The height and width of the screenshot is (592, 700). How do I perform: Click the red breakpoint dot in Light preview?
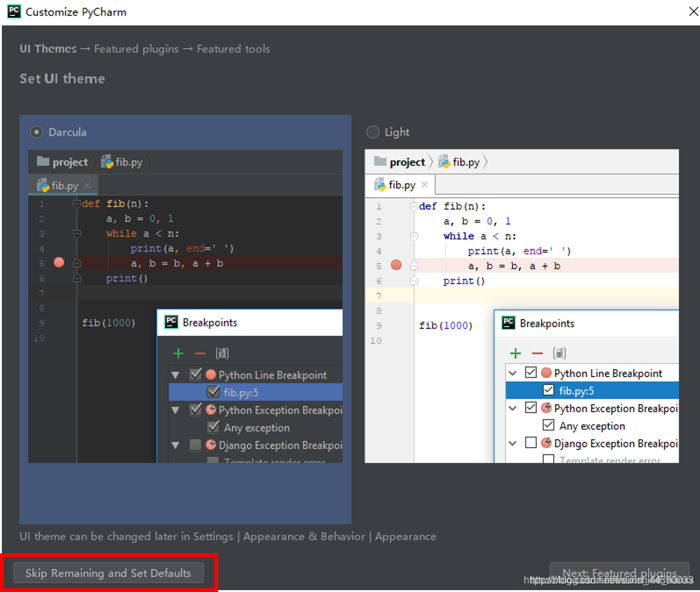coord(396,265)
